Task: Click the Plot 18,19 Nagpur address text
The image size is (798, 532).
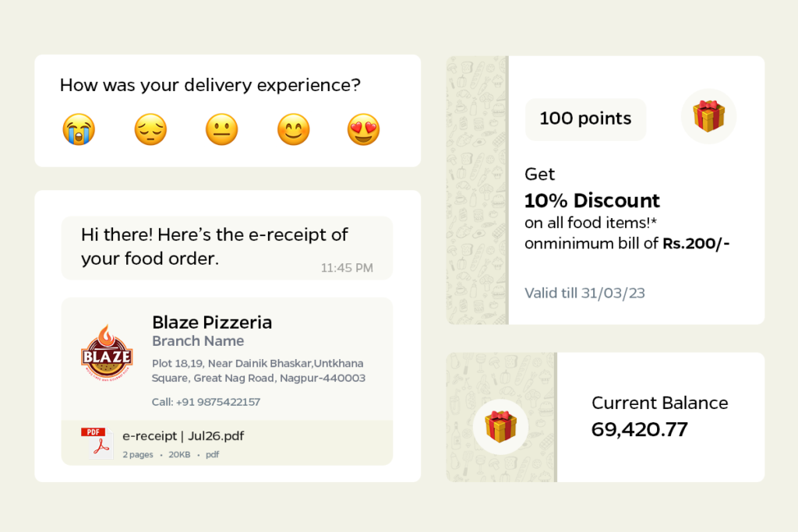Action: [x=258, y=371]
